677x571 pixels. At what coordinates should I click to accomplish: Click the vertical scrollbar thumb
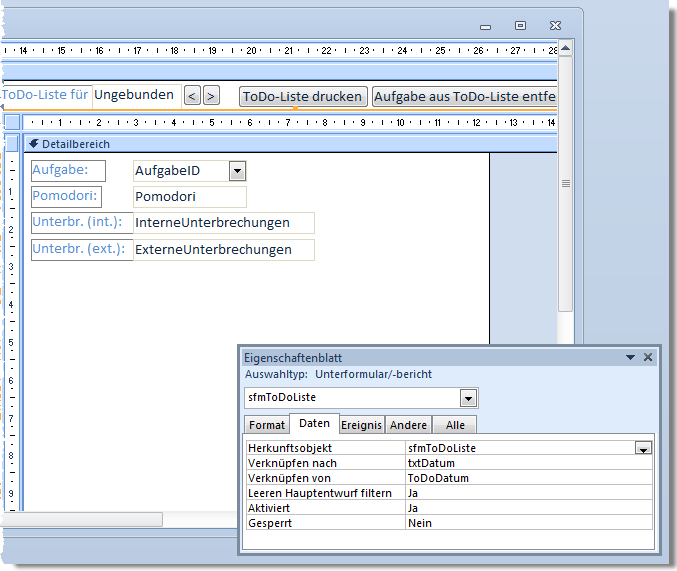coord(565,183)
